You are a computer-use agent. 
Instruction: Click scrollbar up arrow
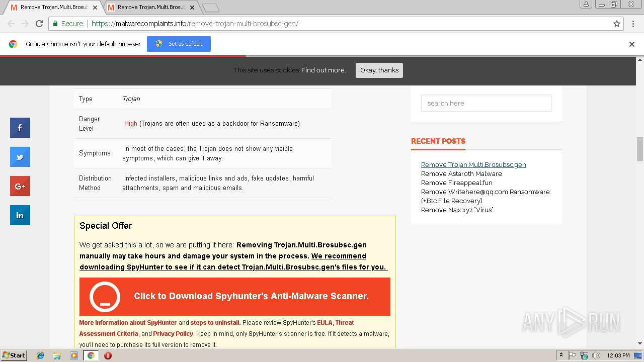coord(640,61)
